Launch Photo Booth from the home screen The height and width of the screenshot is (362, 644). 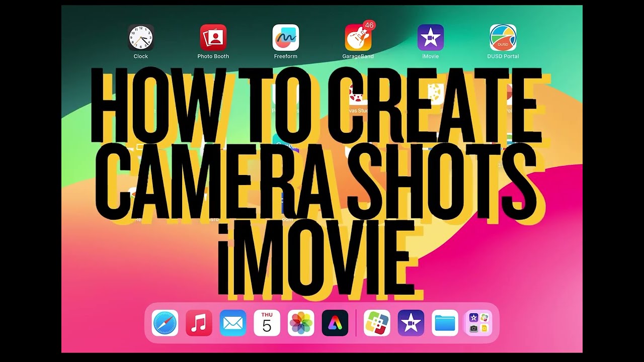[213, 38]
